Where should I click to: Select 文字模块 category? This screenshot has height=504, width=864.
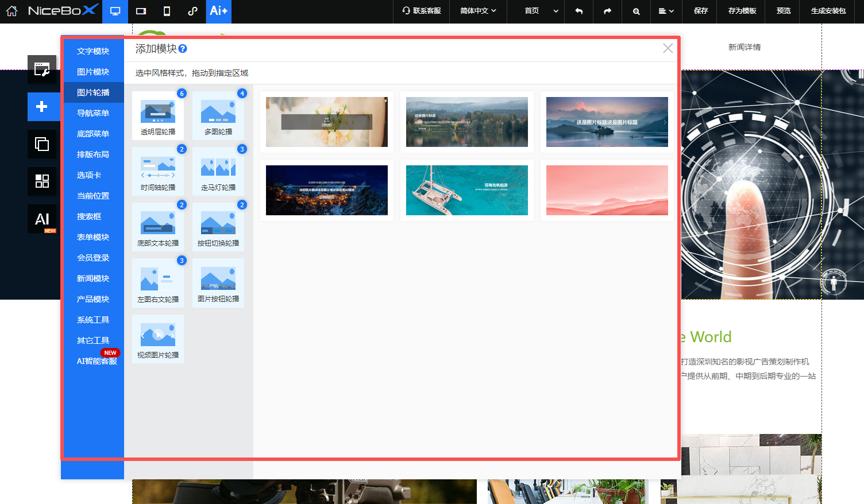pyautogui.click(x=93, y=51)
